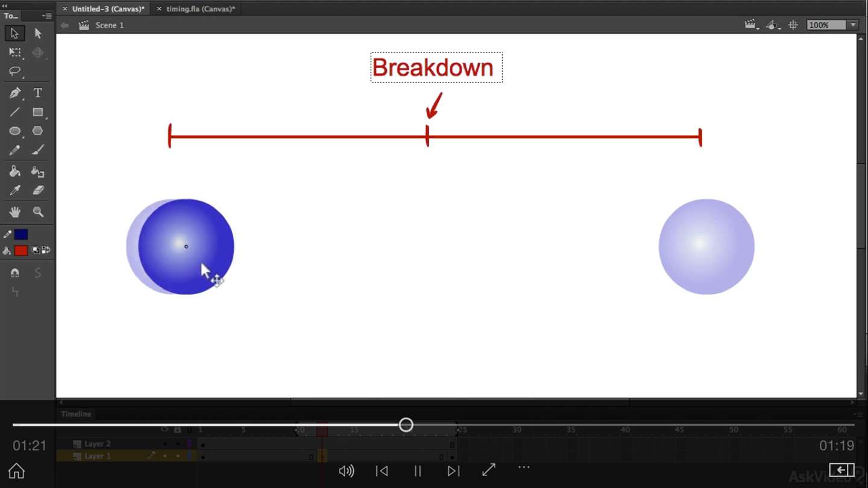Open the Tools panel options menu
Screen dimensions: 868x488
[x=47, y=16]
